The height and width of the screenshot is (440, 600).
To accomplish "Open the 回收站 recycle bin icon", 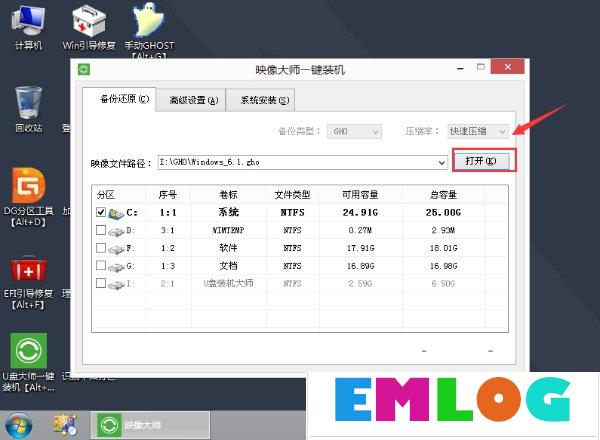I will pos(28,109).
